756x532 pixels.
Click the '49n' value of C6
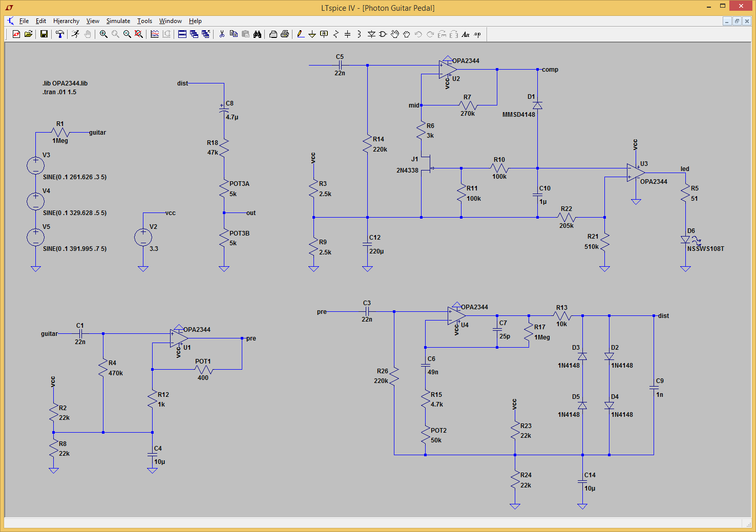tap(433, 372)
